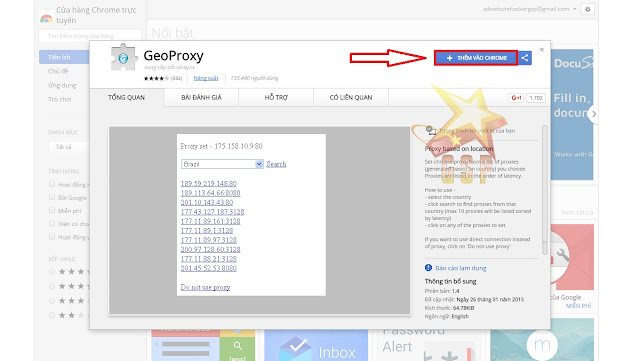Screen dimensions: 640x361
Task: Click Báo cáo lạm dụng link
Action: point(460,268)
